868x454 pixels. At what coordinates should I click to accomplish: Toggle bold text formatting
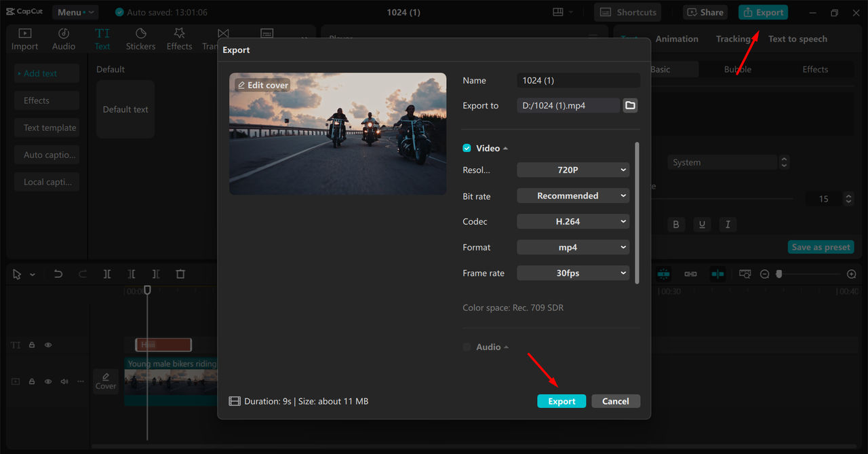coord(676,225)
